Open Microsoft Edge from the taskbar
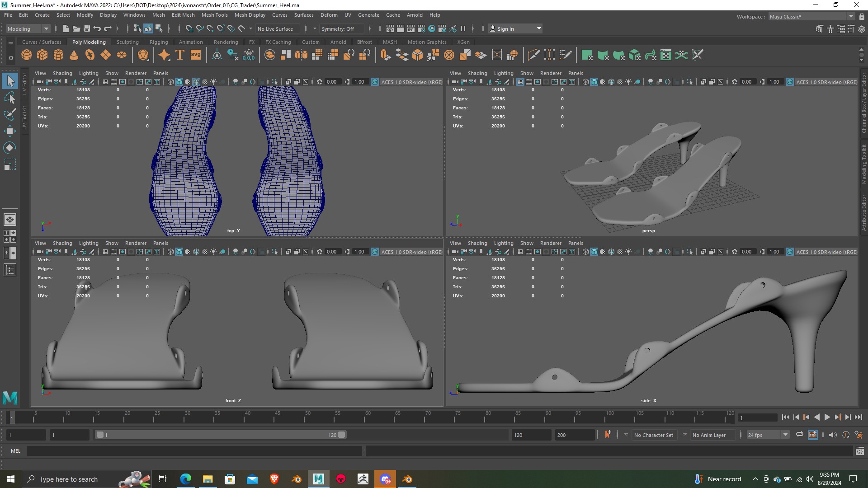 click(x=185, y=479)
